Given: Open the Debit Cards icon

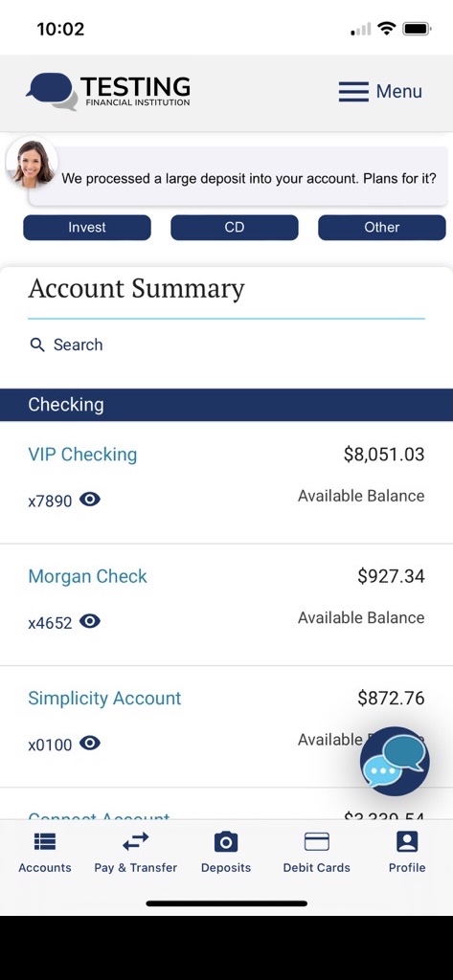Looking at the screenshot, I should [317, 842].
